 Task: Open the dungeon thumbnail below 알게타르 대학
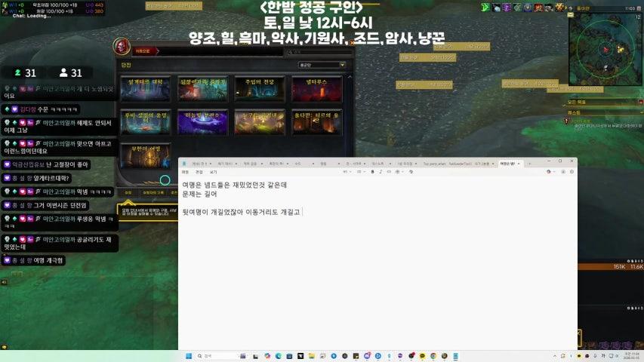pyautogui.click(x=146, y=122)
